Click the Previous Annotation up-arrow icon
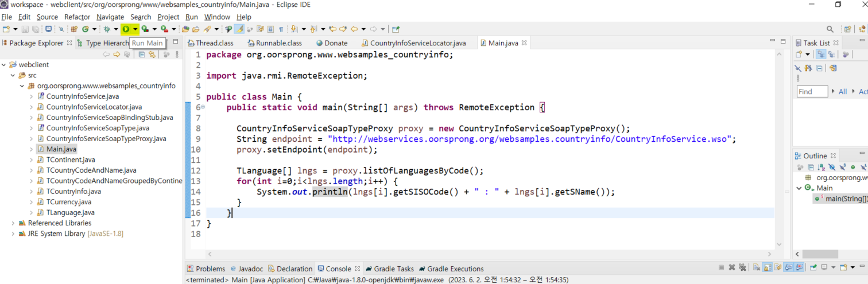This screenshot has width=868, height=284. click(x=313, y=29)
